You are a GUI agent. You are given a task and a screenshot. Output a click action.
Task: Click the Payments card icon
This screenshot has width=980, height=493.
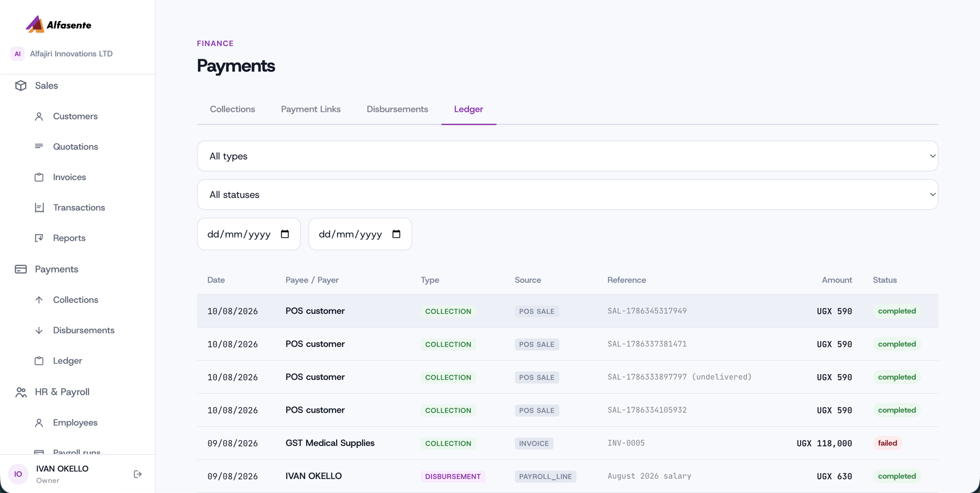pos(21,269)
